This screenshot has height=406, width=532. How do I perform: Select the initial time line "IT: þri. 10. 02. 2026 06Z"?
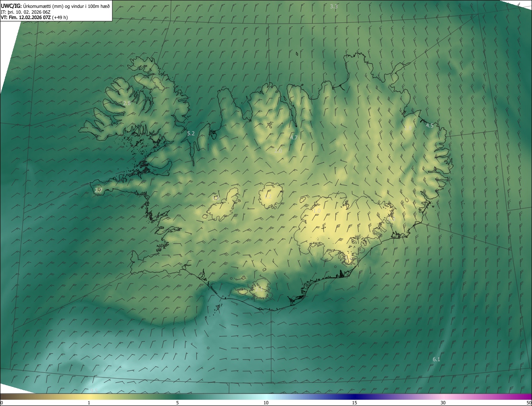(26, 12)
